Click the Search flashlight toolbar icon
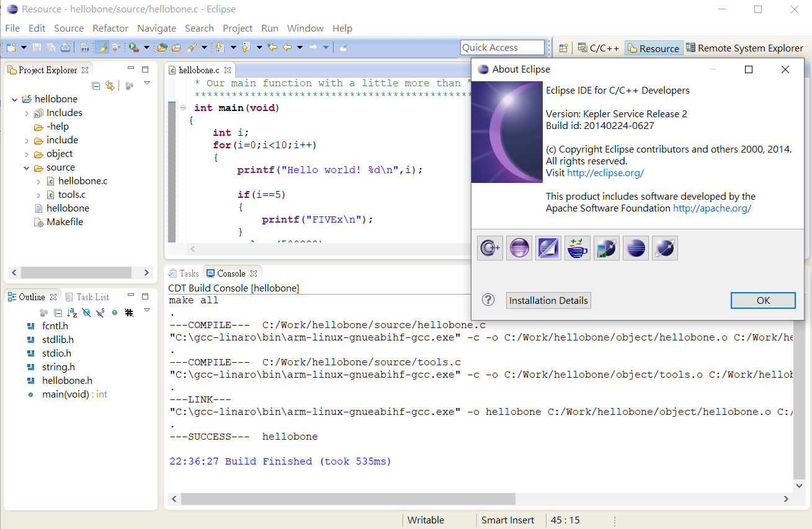The width and height of the screenshot is (812, 529). tap(191, 48)
